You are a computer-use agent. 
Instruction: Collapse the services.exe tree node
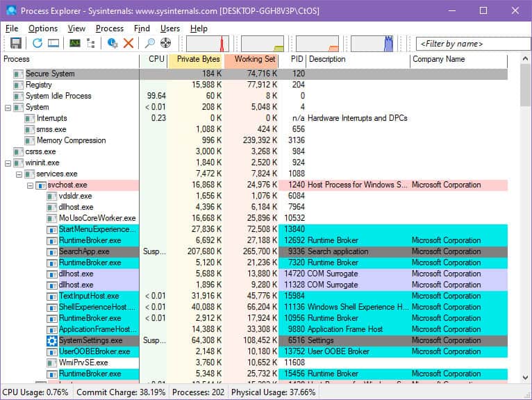point(19,174)
